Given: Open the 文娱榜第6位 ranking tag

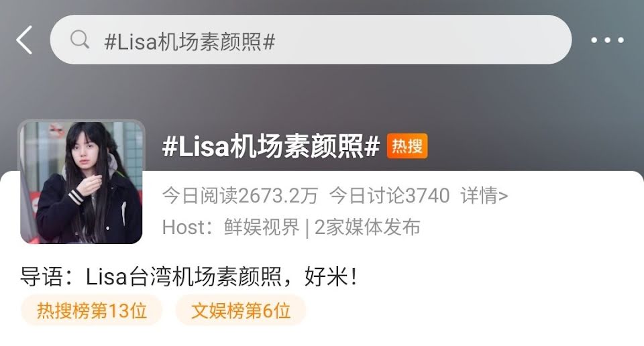Looking at the screenshot, I should tap(241, 310).
